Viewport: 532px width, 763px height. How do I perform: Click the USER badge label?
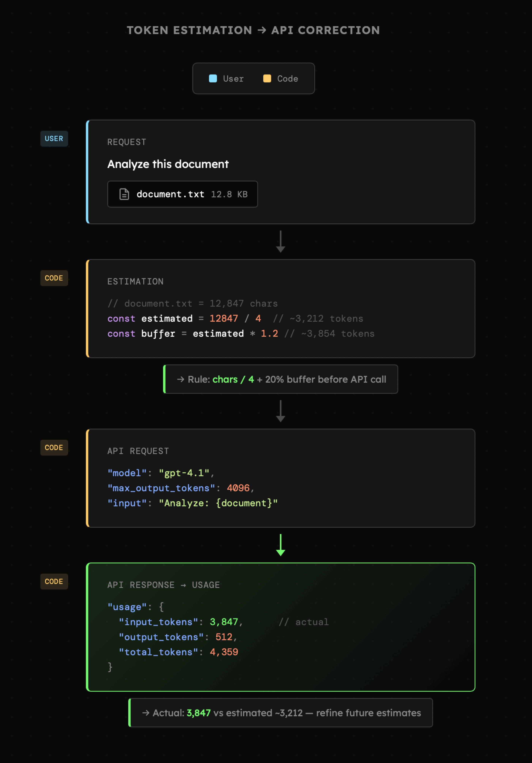point(54,139)
